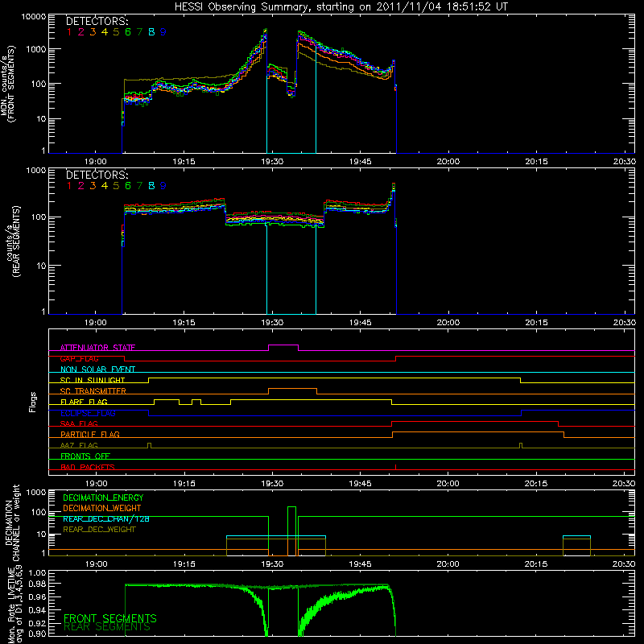Select the NON_SOLAR_EVENT flag label
644x644 pixels.
[97, 369]
